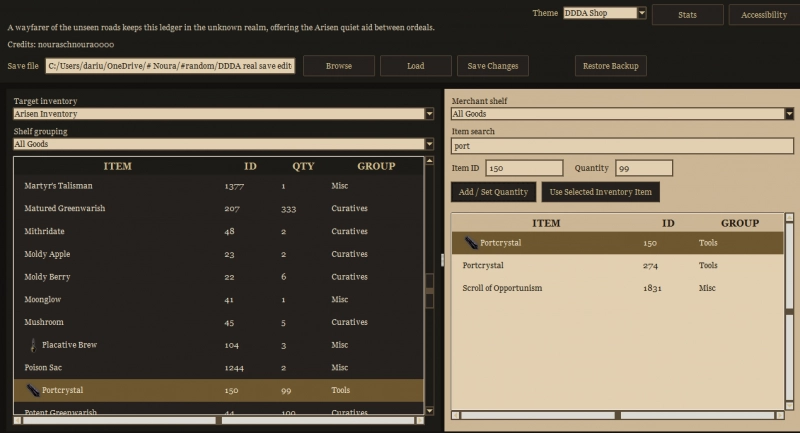Click Use Selected Inventory Item
Image resolution: width=800 pixels, height=433 pixels.
(x=601, y=192)
